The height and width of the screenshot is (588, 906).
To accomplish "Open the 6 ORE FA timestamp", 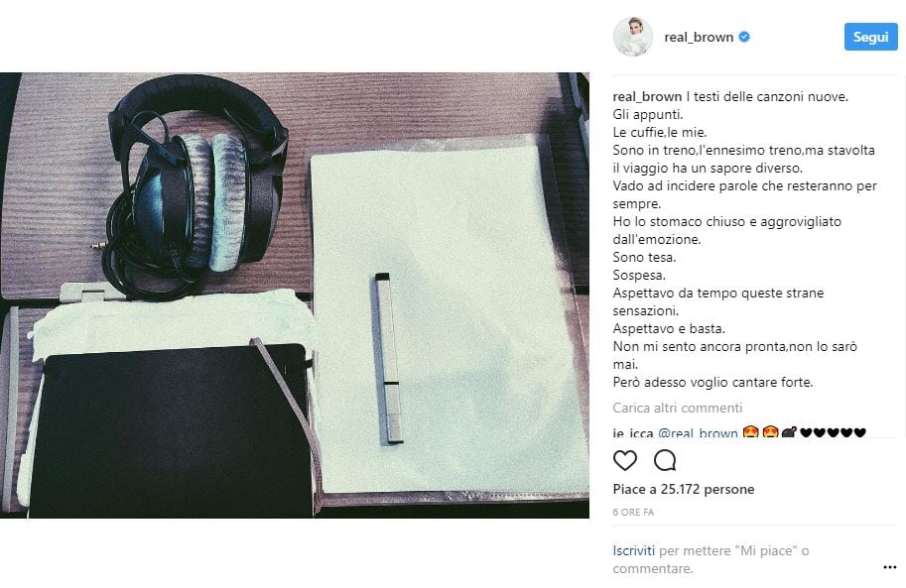I will click(633, 513).
